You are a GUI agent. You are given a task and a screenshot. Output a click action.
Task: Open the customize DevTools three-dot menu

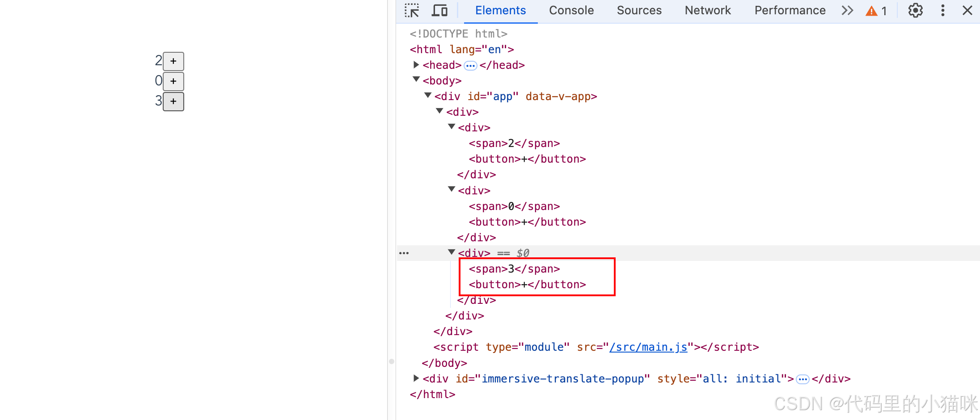click(x=942, y=10)
